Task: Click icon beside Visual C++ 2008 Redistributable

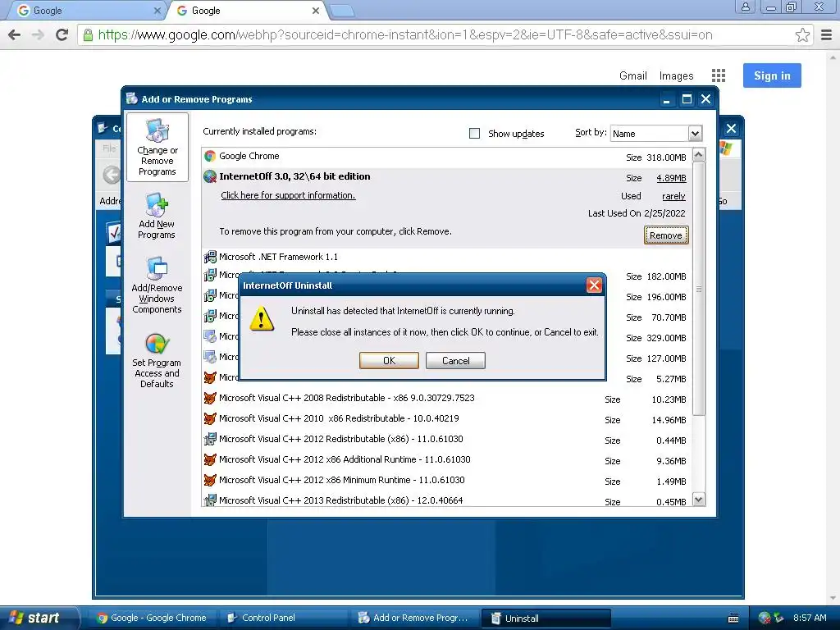Action: [210, 398]
